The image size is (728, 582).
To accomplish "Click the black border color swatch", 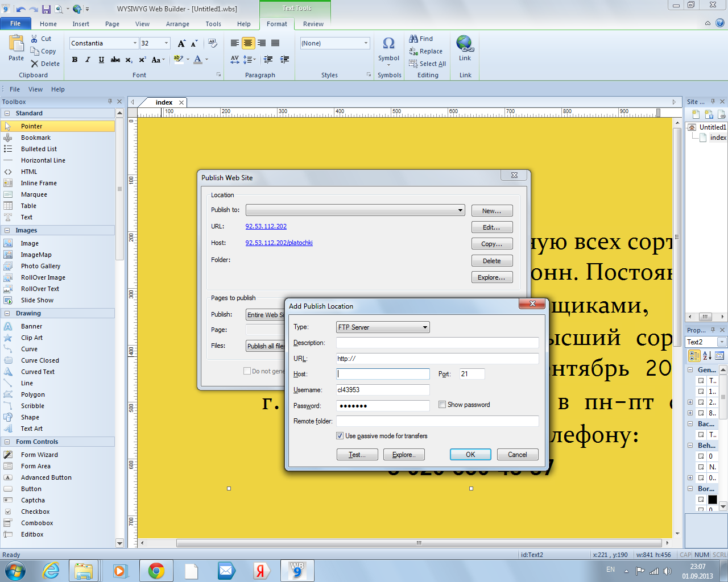I will [712, 500].
